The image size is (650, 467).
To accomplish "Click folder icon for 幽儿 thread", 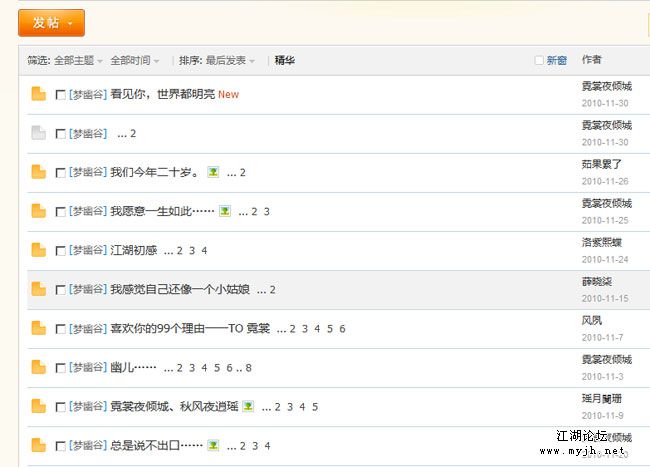I will (39, 367).
